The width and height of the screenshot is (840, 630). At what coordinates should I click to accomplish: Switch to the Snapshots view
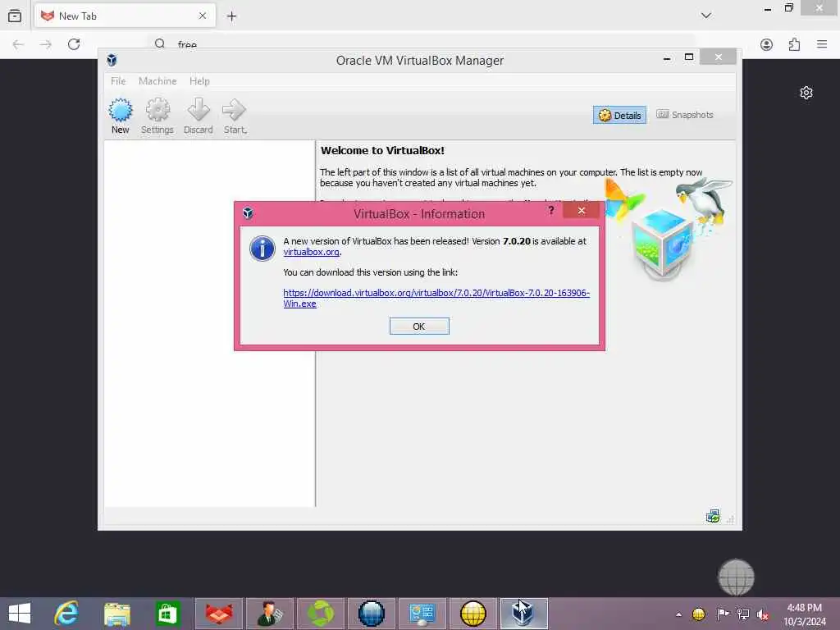pyautogui.click(x=685, y=115)
